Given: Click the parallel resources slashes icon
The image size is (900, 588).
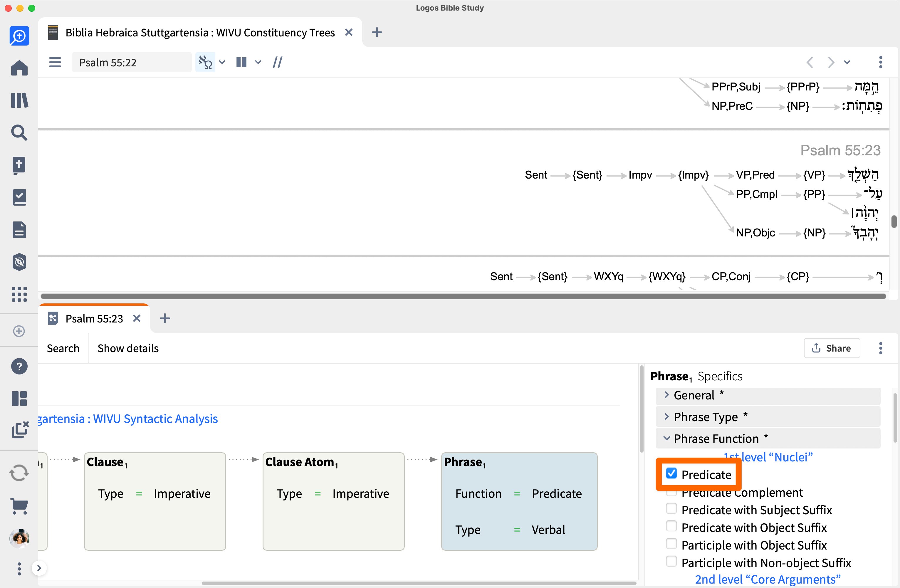Looking at the screenshot, I should point(277,62).
